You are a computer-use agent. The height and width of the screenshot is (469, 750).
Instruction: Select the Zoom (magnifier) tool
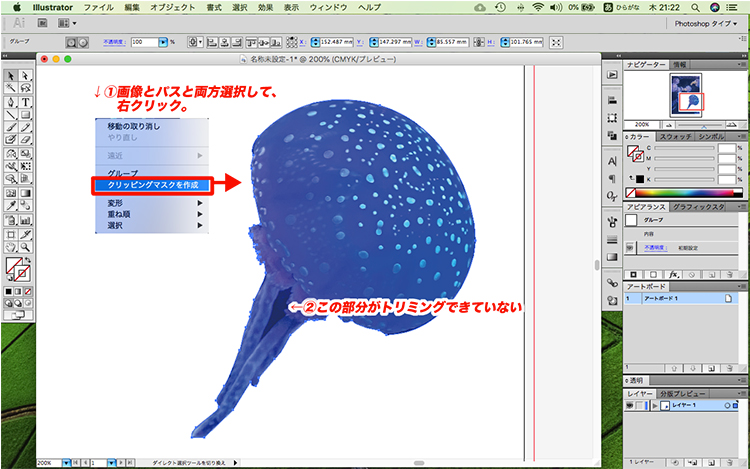[24, 245]
